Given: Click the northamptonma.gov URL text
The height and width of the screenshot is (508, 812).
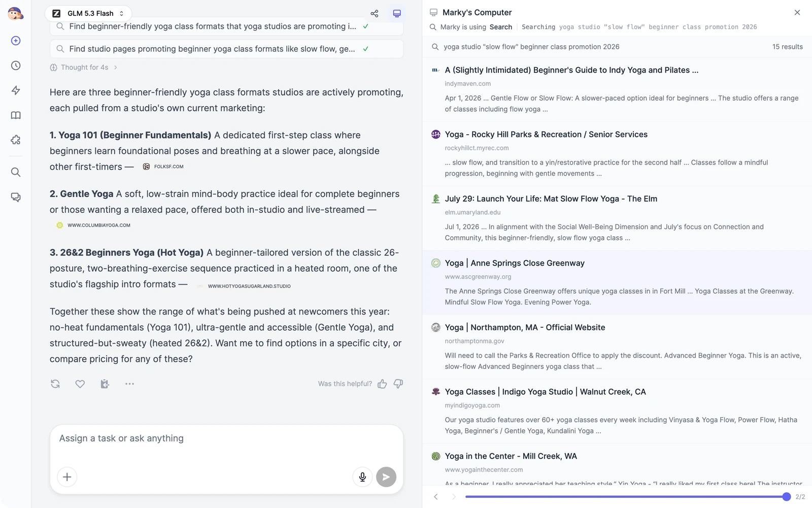Looking at the screenshot, I should 475,341.
